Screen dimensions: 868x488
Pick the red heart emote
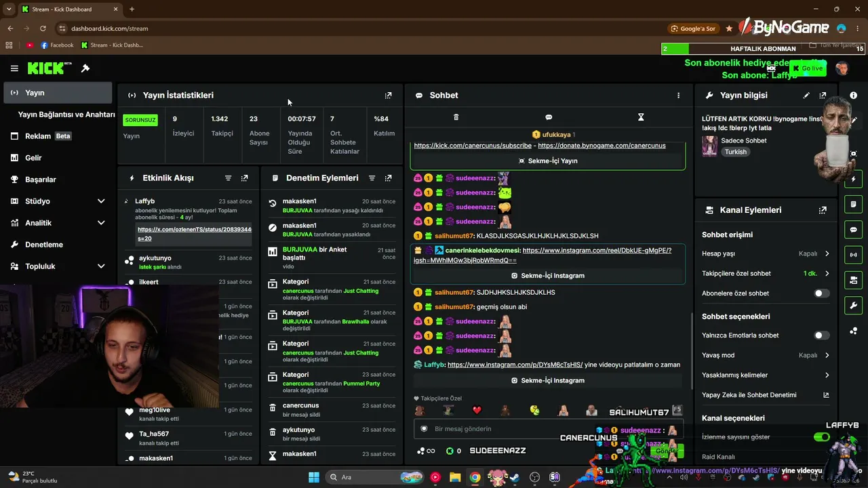click(477, 410)
